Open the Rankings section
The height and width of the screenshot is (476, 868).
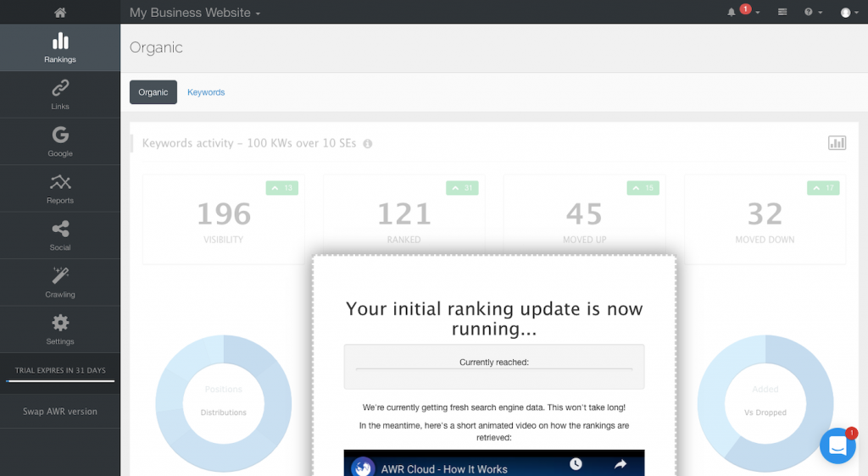60,47
